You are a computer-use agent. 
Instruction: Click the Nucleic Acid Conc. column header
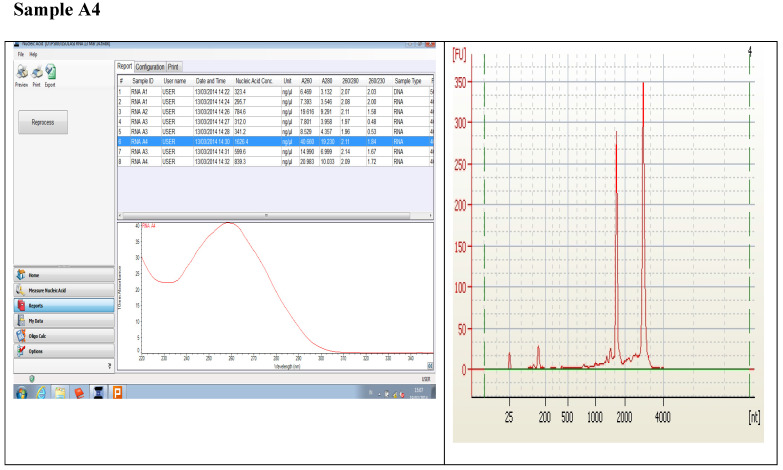point(256,81)
